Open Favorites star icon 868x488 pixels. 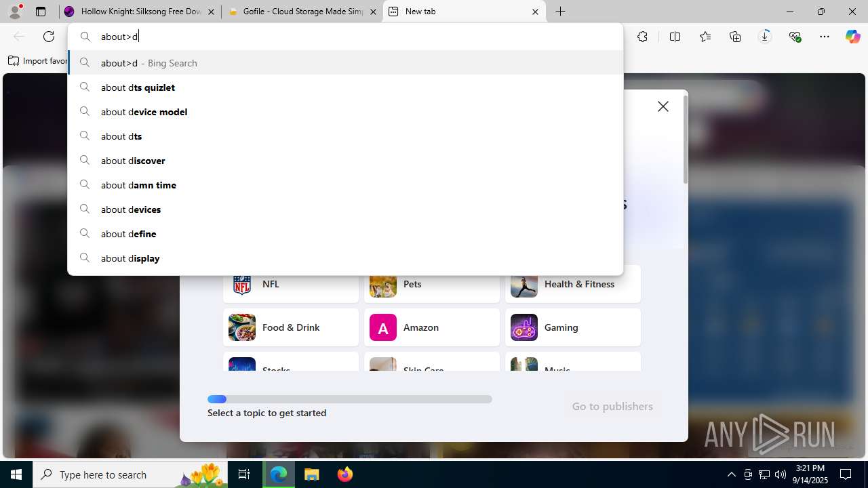coord(705,37)
